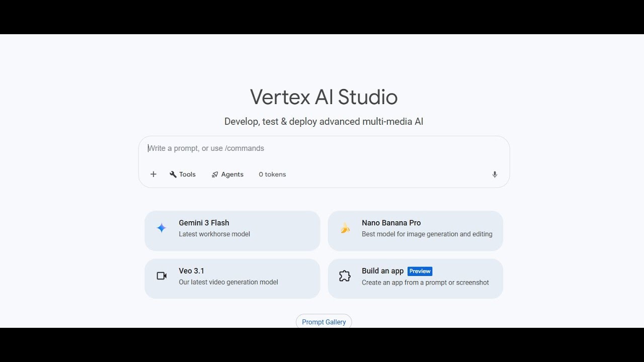Click the plus attach icon
Screen dimensions: 644x362
coord(153,174)
